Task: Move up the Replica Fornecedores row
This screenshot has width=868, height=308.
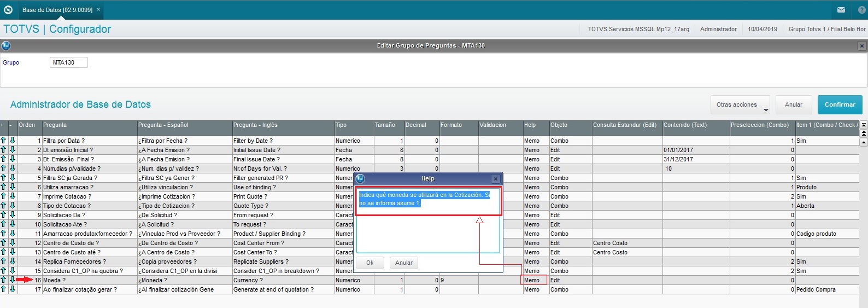Action: pos(3,261)
